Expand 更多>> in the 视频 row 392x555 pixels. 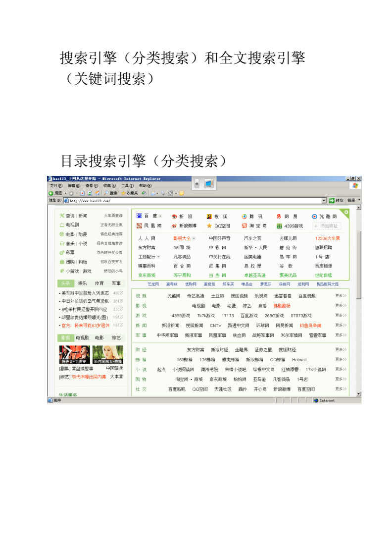[341, 295]
